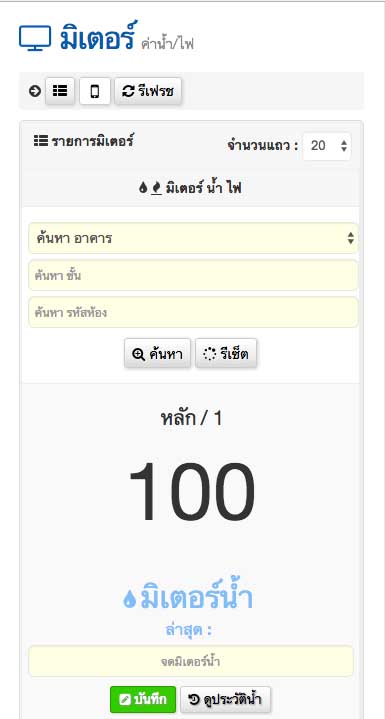Click the right-arrow circle icon in the toolbar
385x719 pixels.
pyautogui.click(x=35, y=91)
